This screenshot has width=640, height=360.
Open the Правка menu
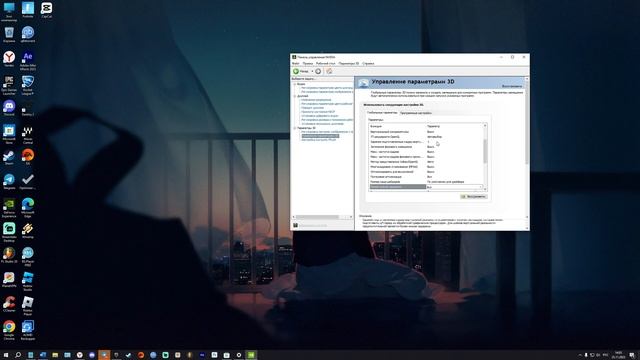coord(308,64)
